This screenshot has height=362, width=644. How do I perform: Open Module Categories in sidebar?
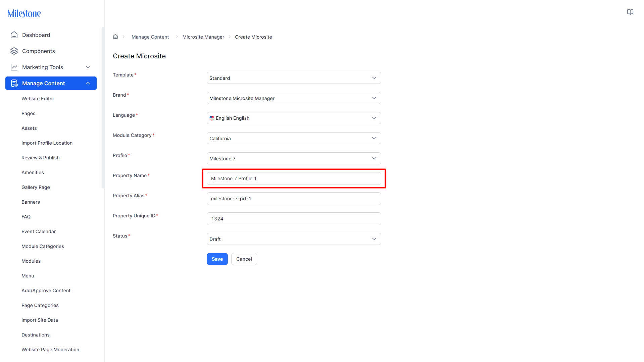[43, 246]
